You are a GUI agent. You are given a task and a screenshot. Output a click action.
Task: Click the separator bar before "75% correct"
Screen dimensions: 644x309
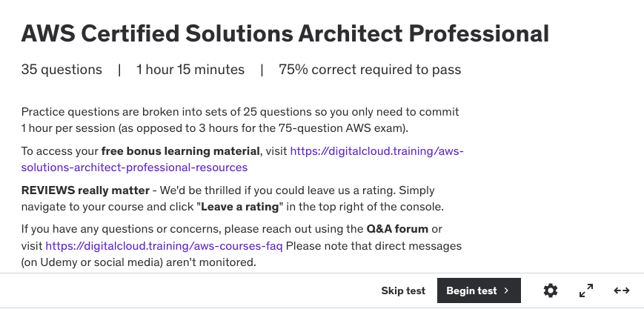point(262,70)
